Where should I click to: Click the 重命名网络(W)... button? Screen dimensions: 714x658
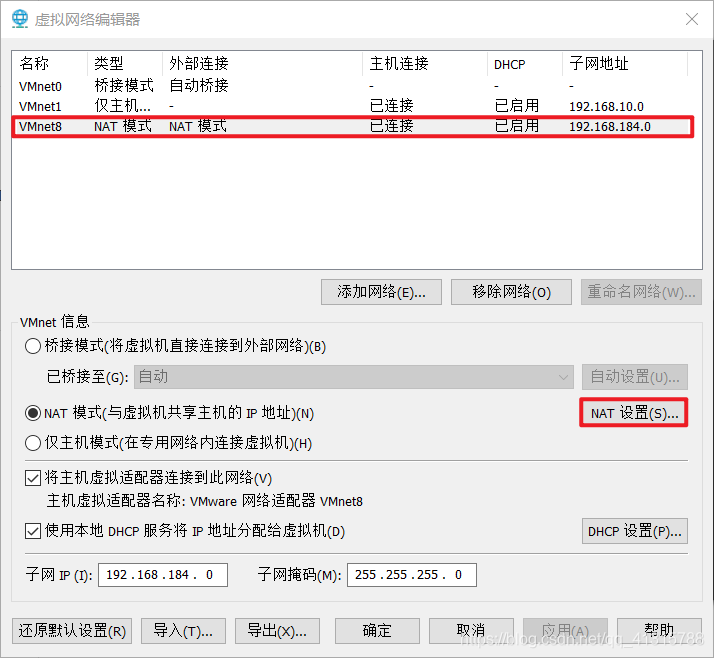pos(641,292)
